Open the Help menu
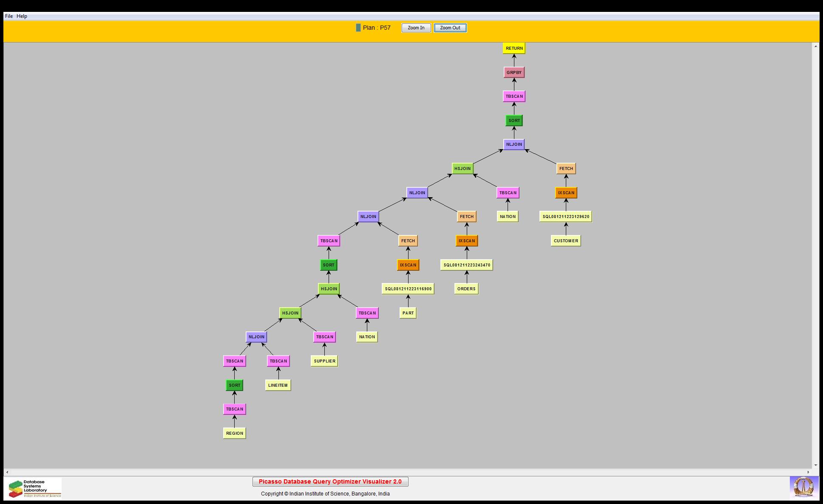Screen dimensions: 823x504 (22, 16)
